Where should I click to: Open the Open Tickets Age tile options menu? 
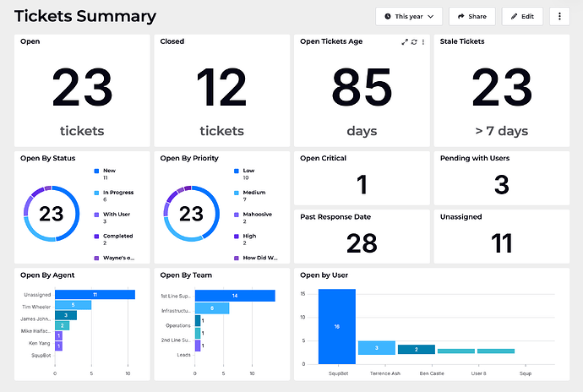tap(423, 41)
